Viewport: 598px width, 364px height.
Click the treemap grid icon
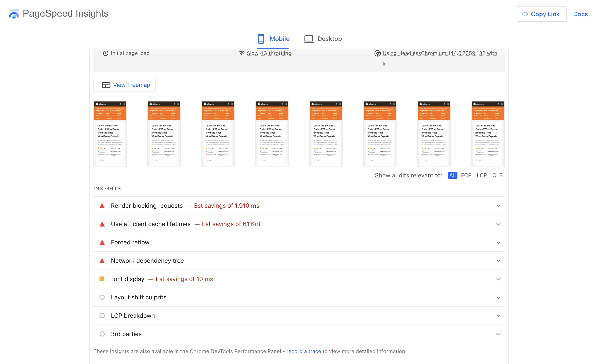[x=106, y=85]
